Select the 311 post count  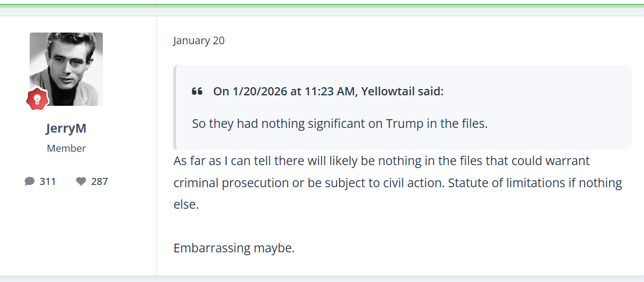(x=48, y=181)
